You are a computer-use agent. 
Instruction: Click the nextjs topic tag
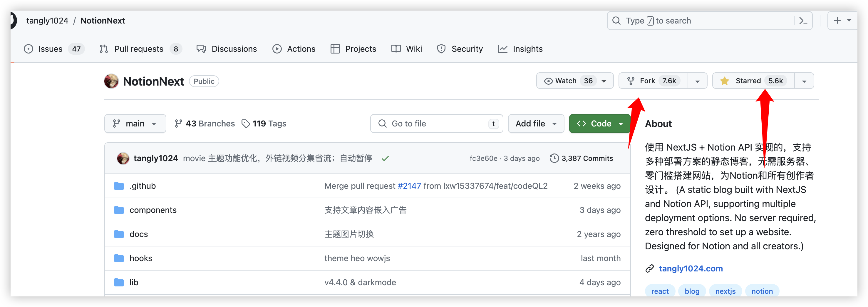725,291
